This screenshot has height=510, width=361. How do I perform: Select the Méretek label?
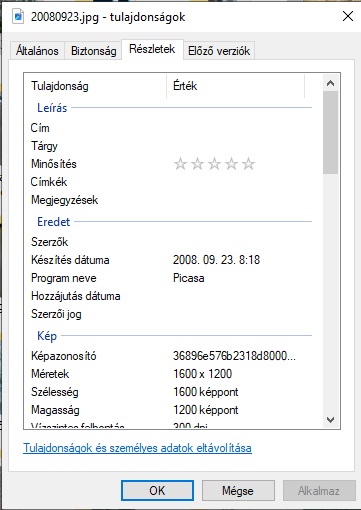pyautogui.click(x=50, y=374)
